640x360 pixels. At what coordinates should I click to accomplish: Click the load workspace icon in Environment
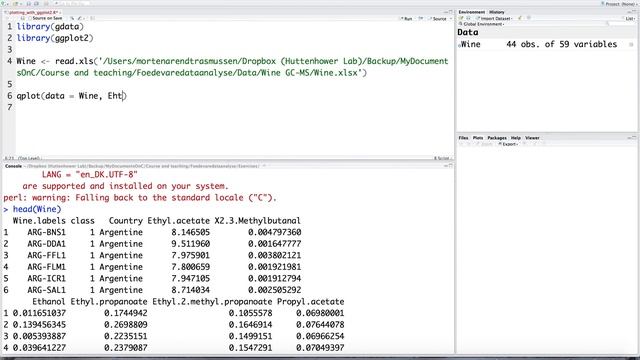461,18
